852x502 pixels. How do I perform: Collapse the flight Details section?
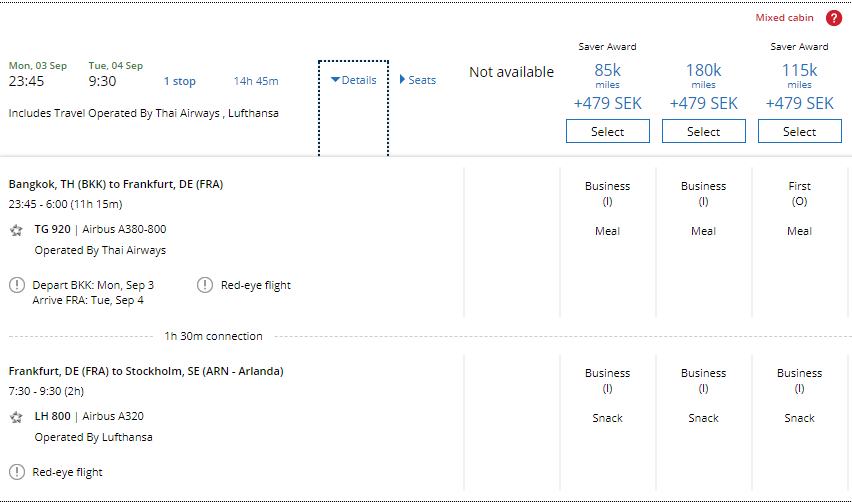click(354, 80)
